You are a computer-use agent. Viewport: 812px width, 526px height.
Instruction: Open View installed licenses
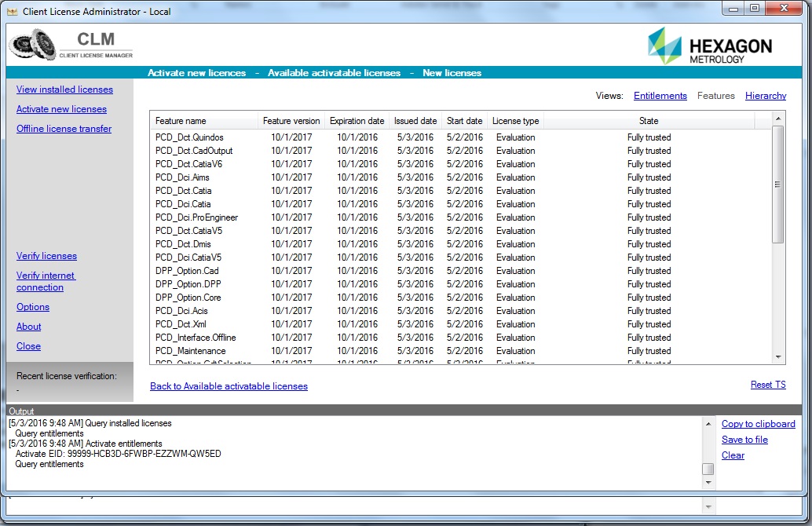64,89
